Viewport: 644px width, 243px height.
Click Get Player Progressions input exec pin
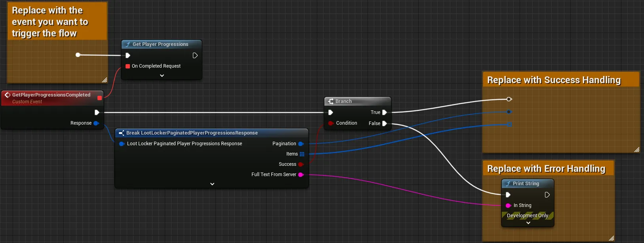coord(128,55)
